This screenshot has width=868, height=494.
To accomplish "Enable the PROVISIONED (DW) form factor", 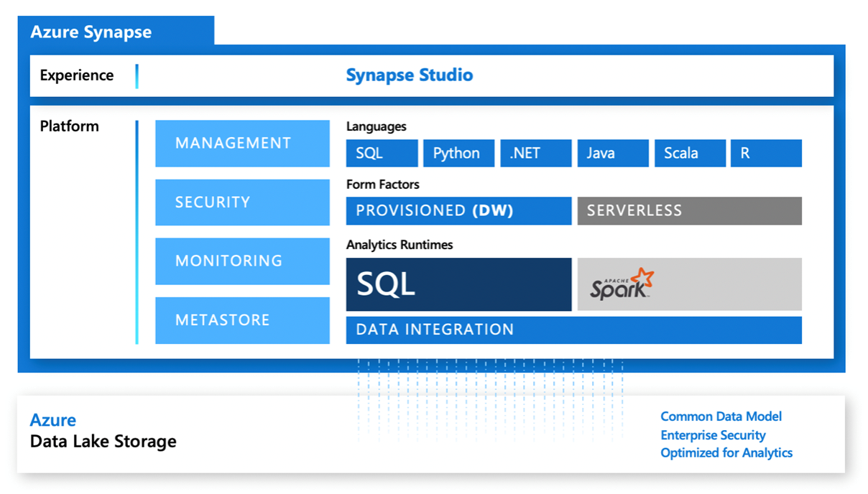I will [458, 210].
